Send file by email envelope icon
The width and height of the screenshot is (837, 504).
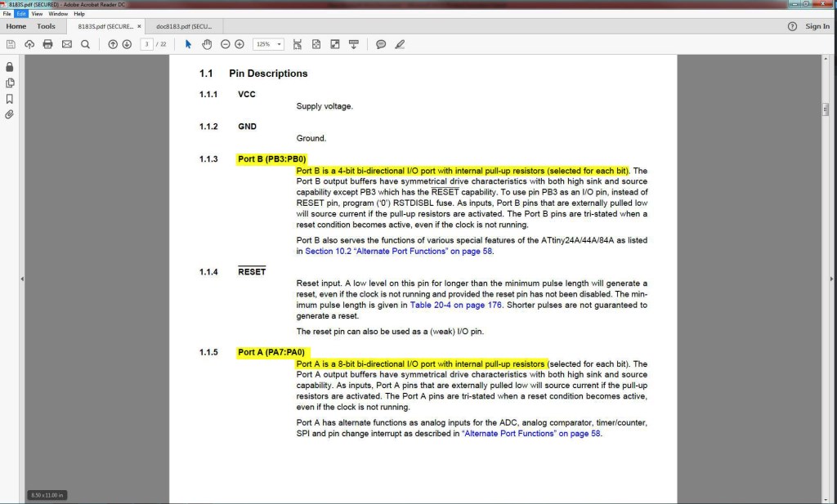point(67,44)
